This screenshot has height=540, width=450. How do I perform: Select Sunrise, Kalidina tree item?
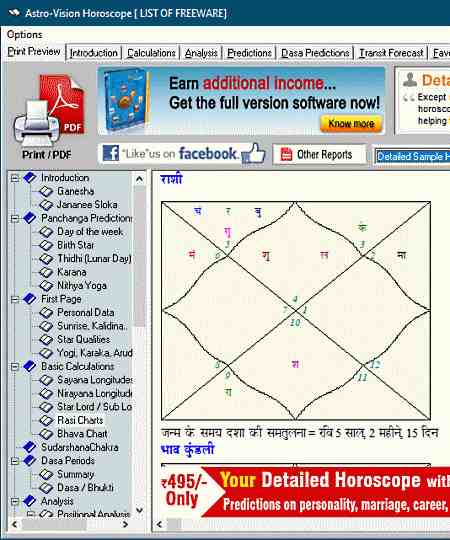click(x=92, y=326)
